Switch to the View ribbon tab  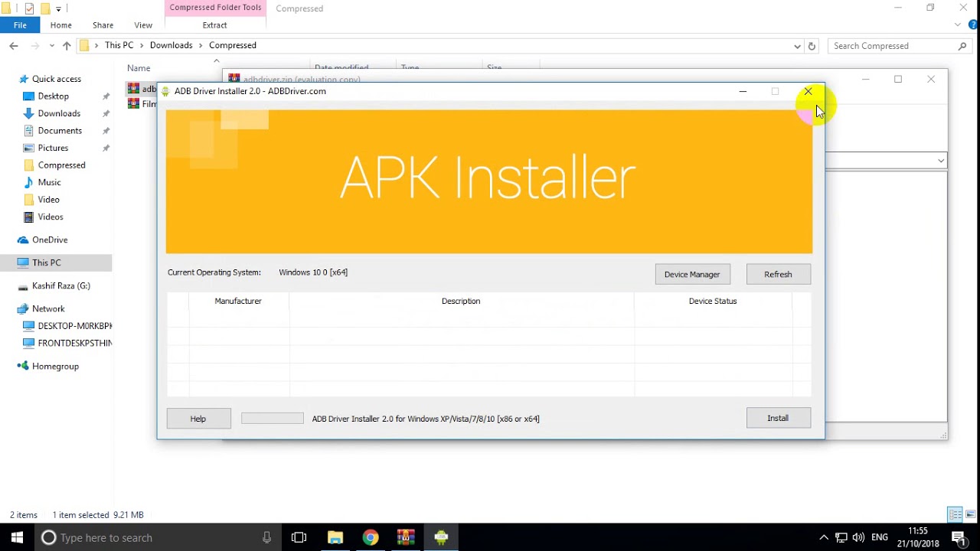(x=143, y=25)
